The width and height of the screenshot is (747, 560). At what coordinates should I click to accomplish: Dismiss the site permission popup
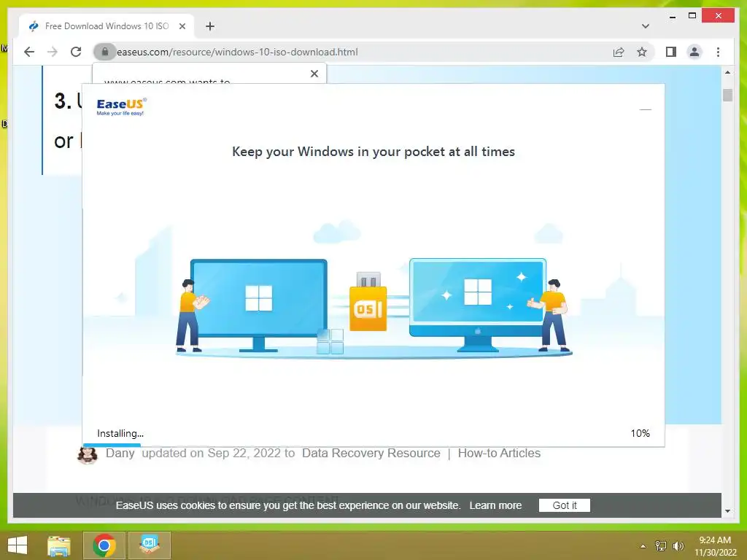point(314,74)
